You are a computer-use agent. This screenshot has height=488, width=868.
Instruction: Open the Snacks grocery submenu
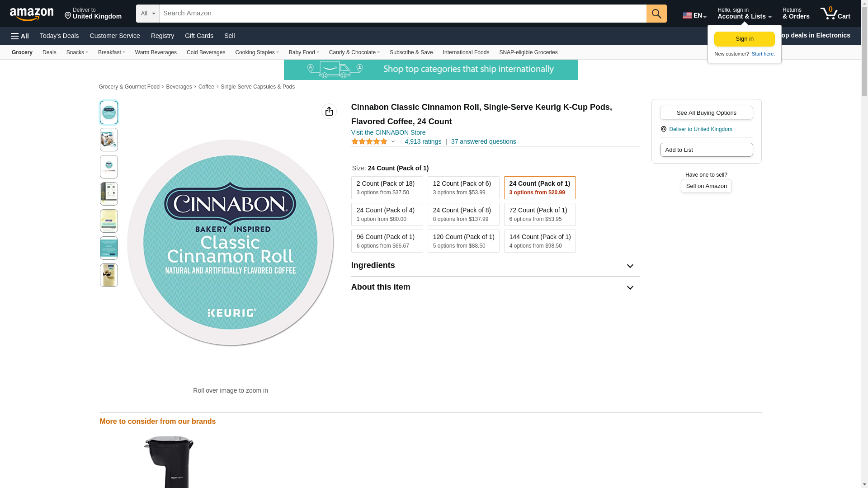77,52
